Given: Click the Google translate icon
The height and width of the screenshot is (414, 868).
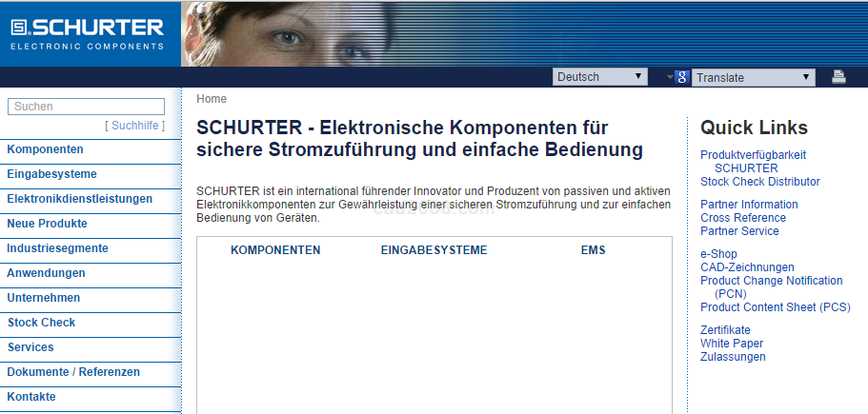Looking at the screenshot, I should pos(681,77).
